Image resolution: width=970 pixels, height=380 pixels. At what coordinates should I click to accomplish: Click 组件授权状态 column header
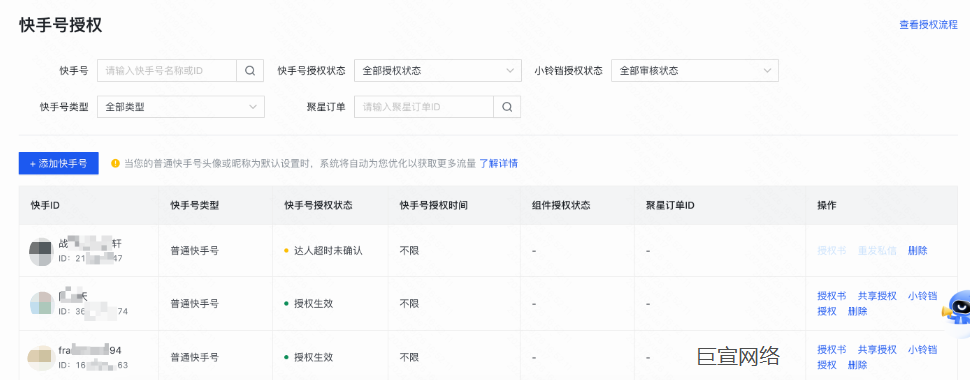pos(561,205)
